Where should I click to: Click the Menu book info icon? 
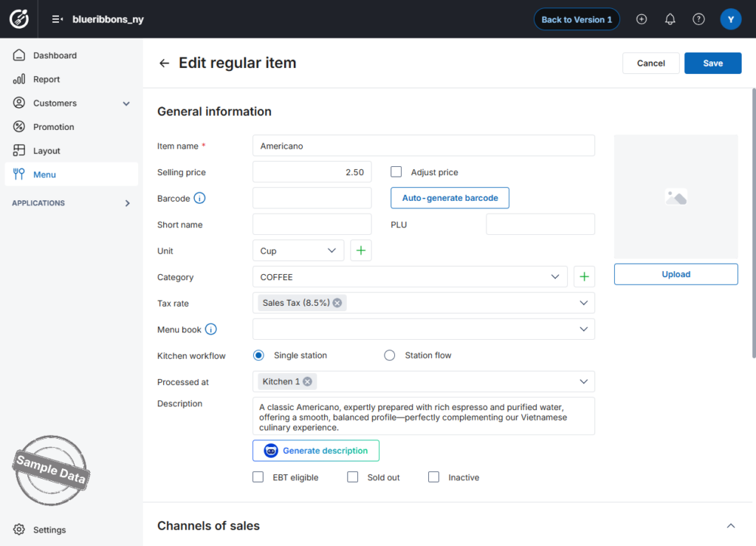210,330
